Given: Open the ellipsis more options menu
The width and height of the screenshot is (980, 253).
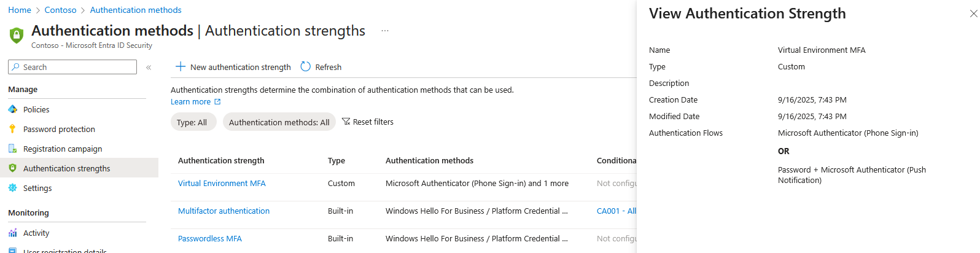Looking at the screenshot, I should pyautogui.click(x=385, y=31).
